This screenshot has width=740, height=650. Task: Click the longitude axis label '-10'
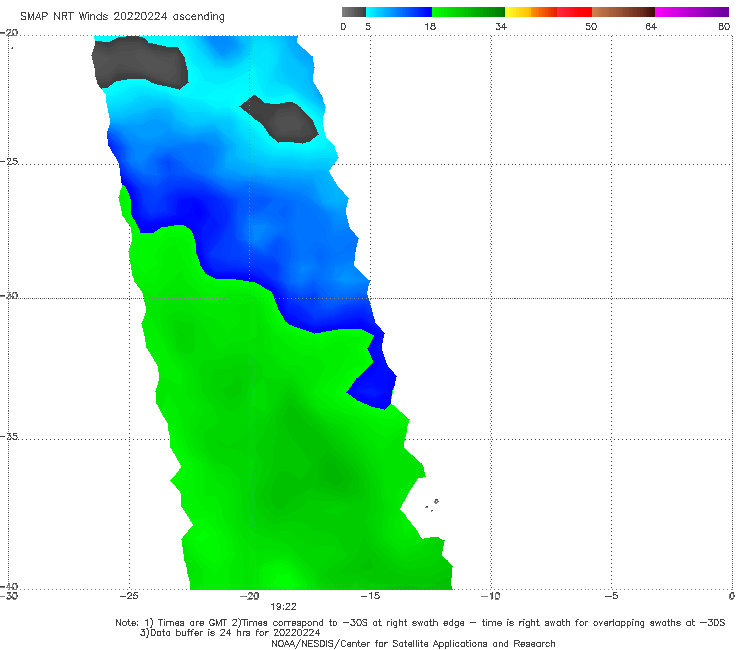tap(490, 596)
